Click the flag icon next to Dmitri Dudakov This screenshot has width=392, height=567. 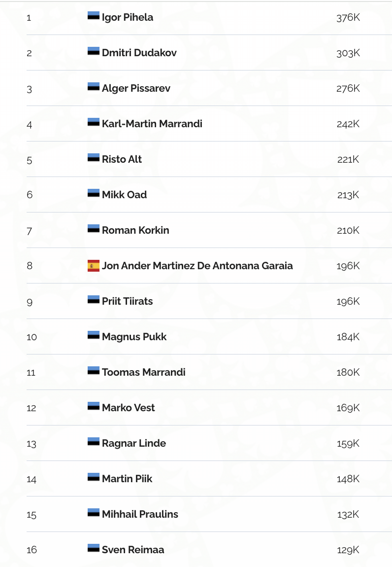pyautogui.click(x=94, y=51)
